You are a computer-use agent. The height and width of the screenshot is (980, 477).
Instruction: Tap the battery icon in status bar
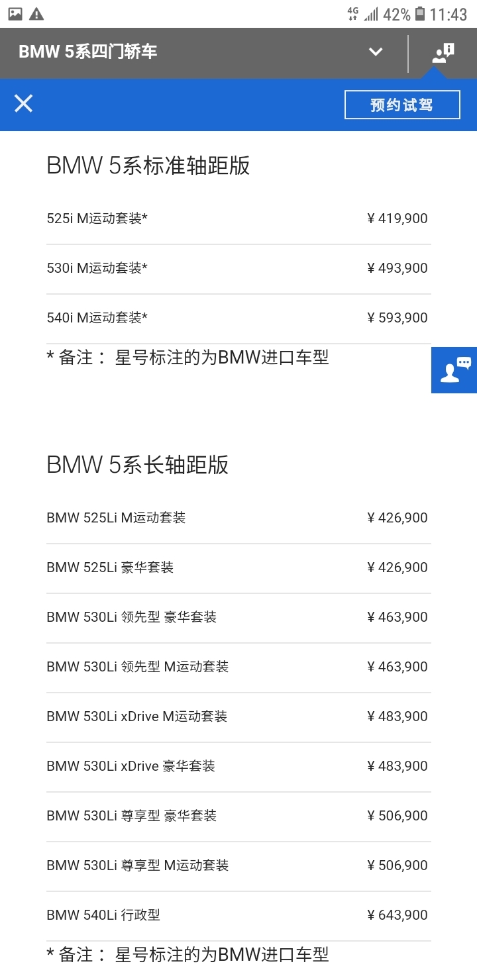[x=420, y=13]
